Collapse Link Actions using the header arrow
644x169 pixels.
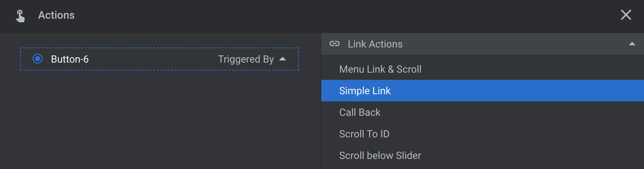(632, 44)
